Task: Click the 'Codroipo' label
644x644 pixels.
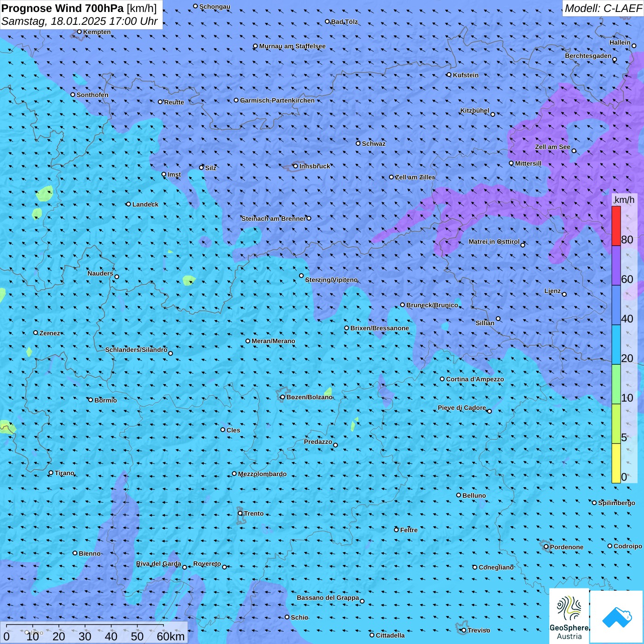Action: tap(628, 546)
